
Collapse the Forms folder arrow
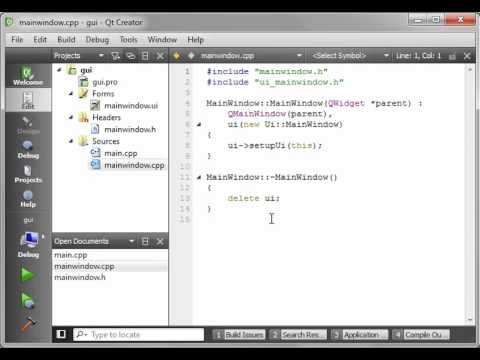(x=71, y=94)
